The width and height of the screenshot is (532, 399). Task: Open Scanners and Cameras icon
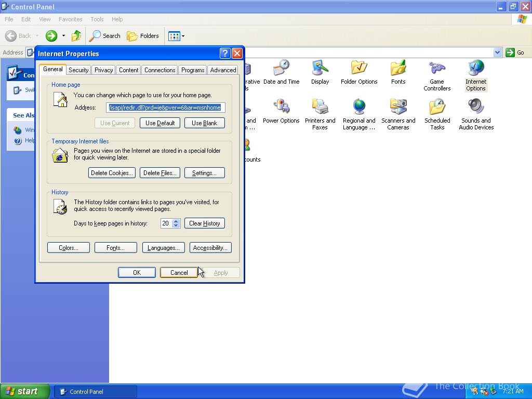pyautogui.click(x=398, y=114)
